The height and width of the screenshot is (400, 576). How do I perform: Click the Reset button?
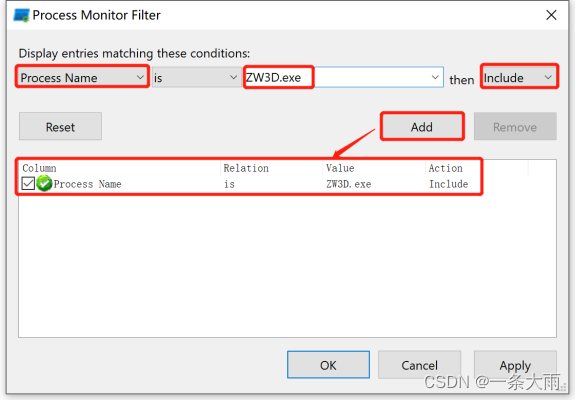60,127
